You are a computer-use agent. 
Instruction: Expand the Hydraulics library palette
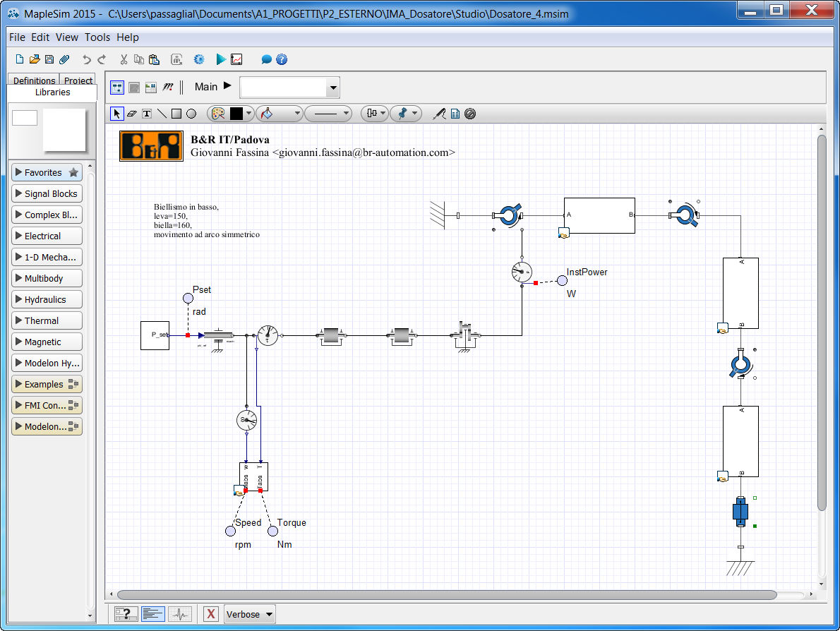click(x=47, y=300)
